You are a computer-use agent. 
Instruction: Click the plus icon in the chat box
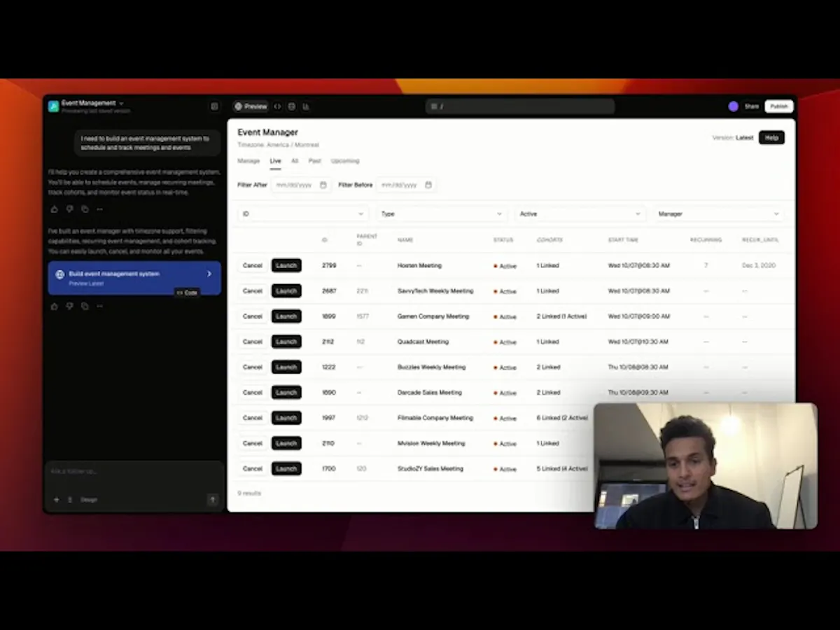tap(57, 500)
